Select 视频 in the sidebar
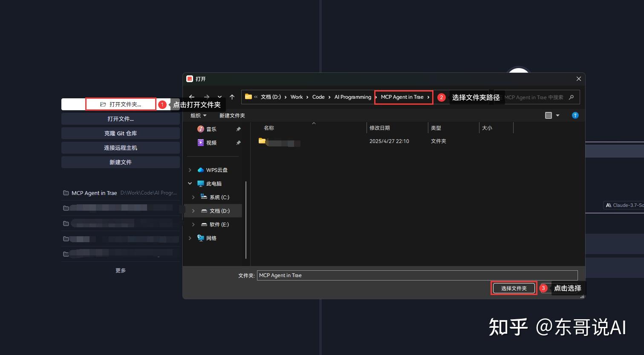644x355 pixels. [211, 143]
